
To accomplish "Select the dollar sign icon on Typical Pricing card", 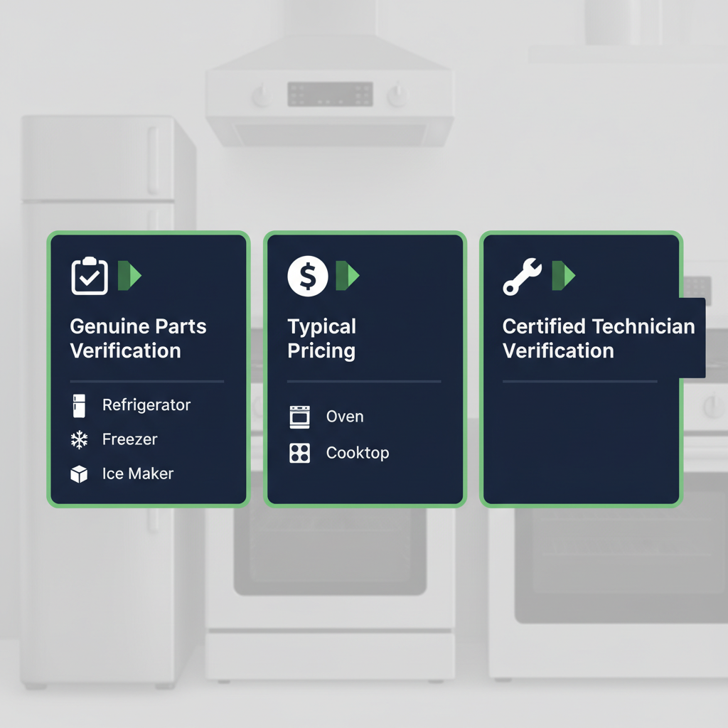I will pos(306,275).
